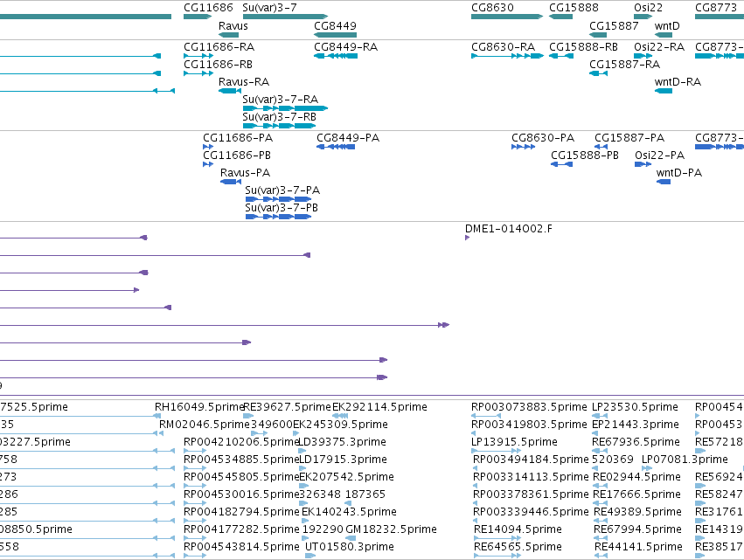Select EST RP003339446.5prime
Image resolution: width=744 pixels, height=560 pixels.
[531, 512]
